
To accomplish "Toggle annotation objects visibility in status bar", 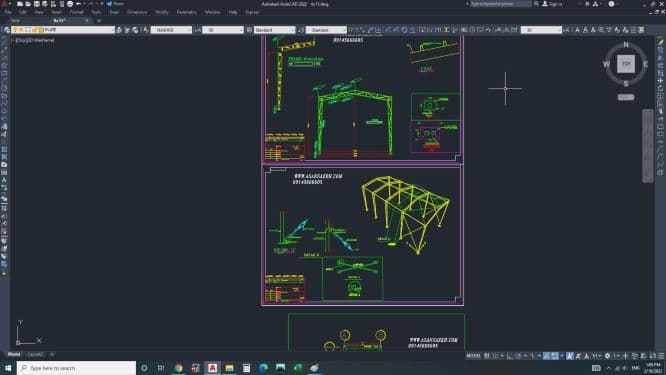I will tap(570, 356).
